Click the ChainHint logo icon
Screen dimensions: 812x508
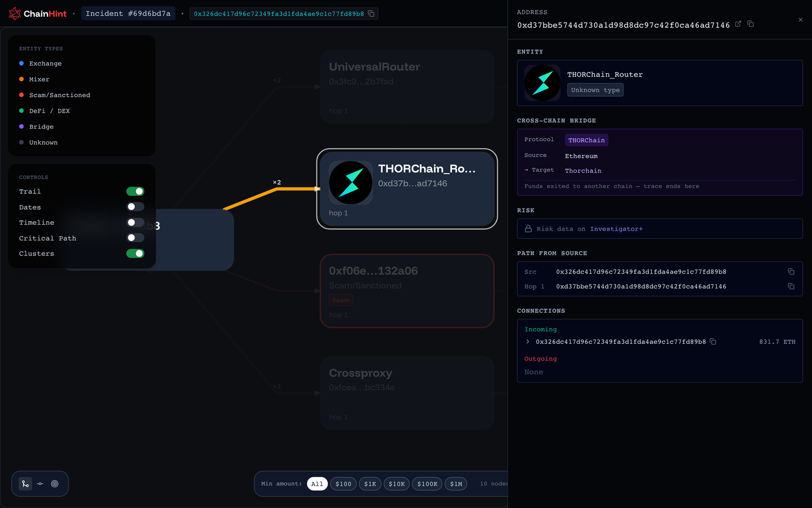click(14, 13)
